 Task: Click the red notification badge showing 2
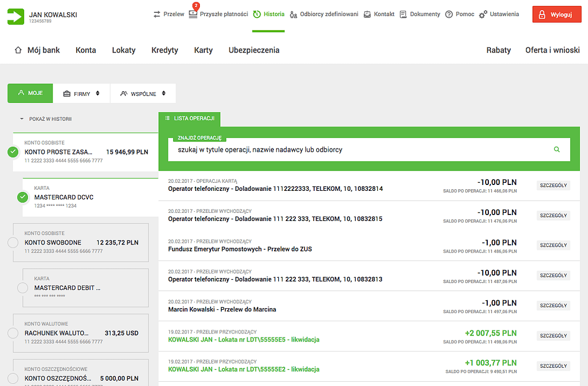(x=196, y=5)
